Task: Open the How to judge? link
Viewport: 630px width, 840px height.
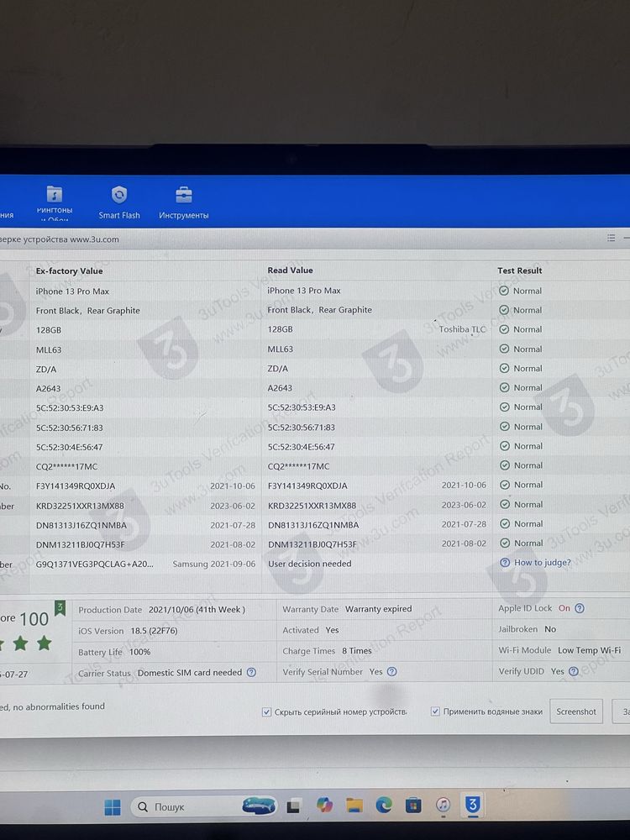Action: (542, 563)
